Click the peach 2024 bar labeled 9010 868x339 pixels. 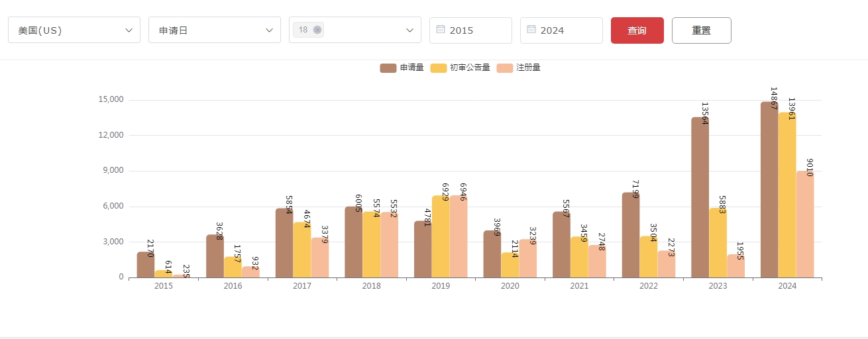tap(804, 225)
